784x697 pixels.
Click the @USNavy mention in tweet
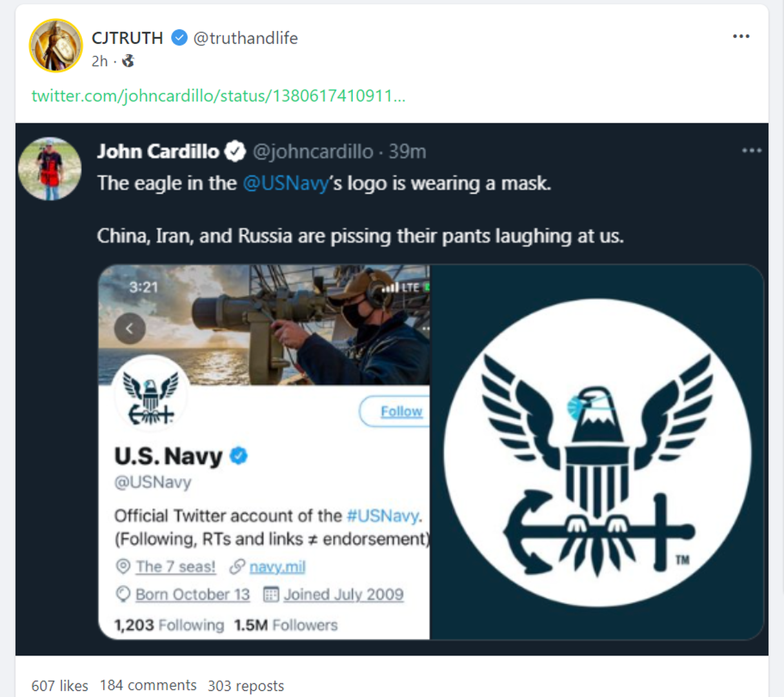pos(286,183)
